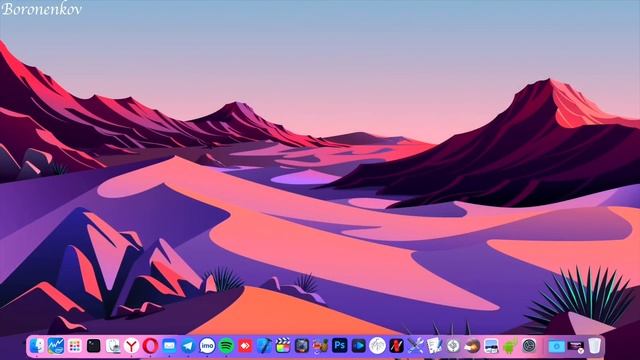Launch Xcode from the dock
The height and width of the screenshot is (360, 640).
264,346
